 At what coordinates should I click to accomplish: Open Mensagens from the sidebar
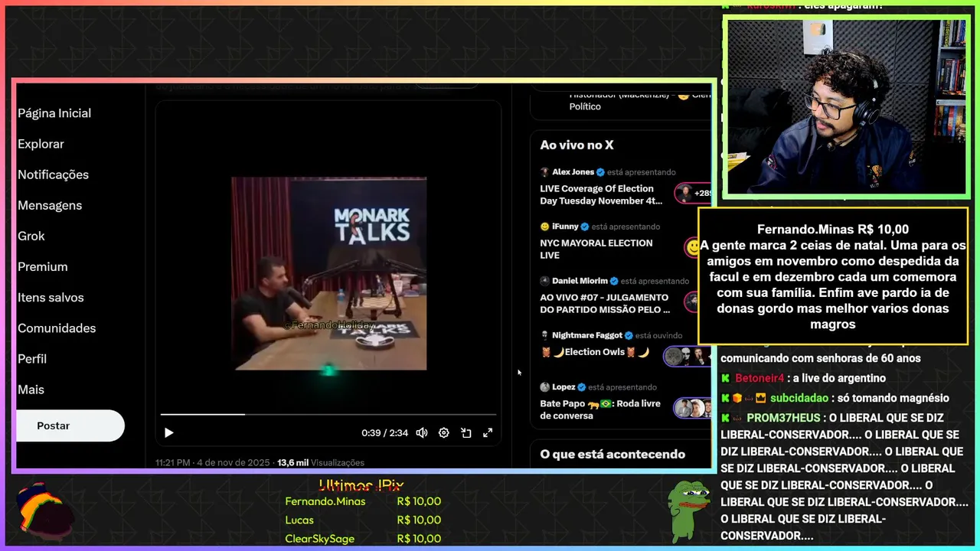[x=50, y=205]
